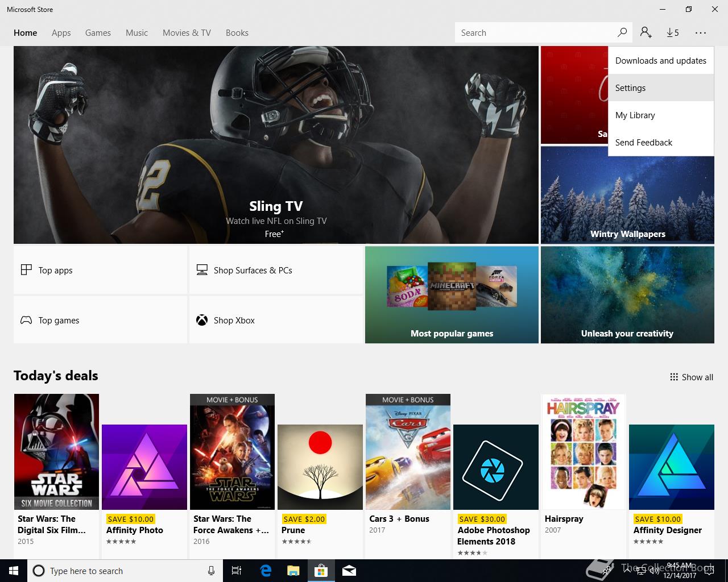Click the Show all text link
Viewport: 728px width, 582px height.
tap(697, 377)
